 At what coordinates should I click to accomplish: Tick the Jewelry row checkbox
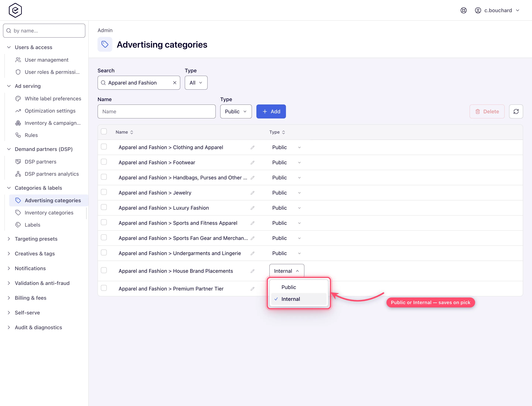pos(104,192)
